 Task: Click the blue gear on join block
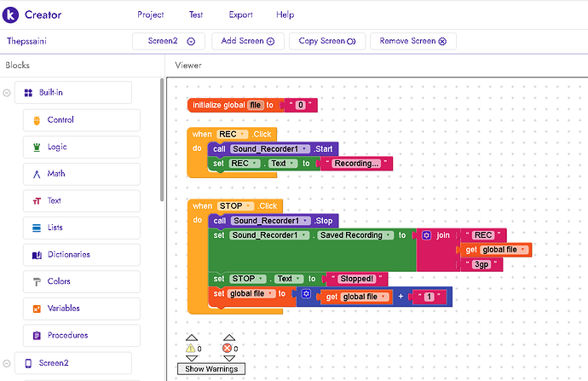tap(426, 235)
